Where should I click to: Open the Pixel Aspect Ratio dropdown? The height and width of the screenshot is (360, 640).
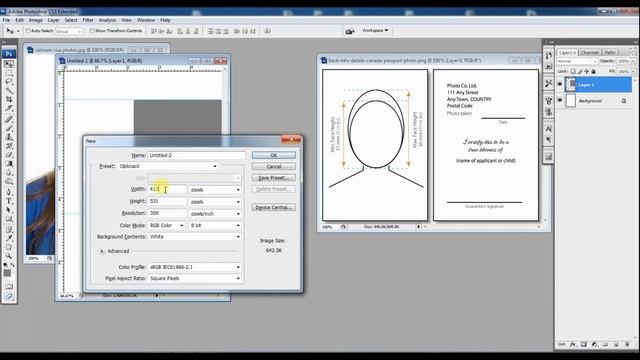click(x=195, y=278)
